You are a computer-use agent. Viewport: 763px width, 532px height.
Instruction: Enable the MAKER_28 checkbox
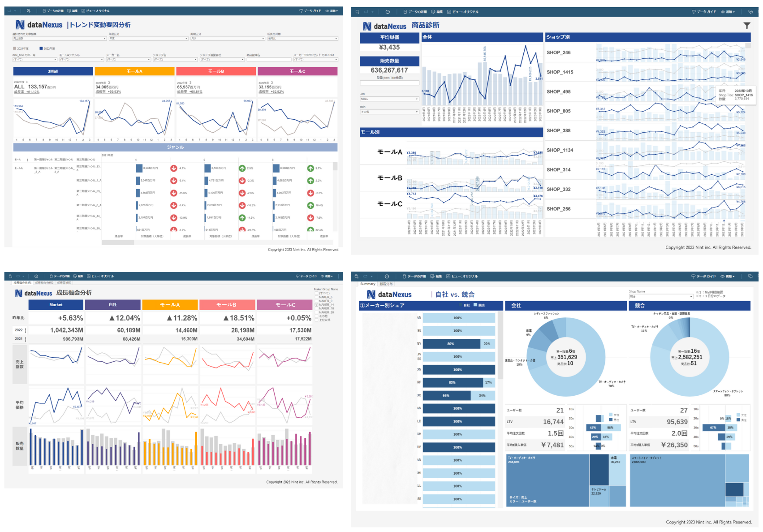tap(316, 312)
